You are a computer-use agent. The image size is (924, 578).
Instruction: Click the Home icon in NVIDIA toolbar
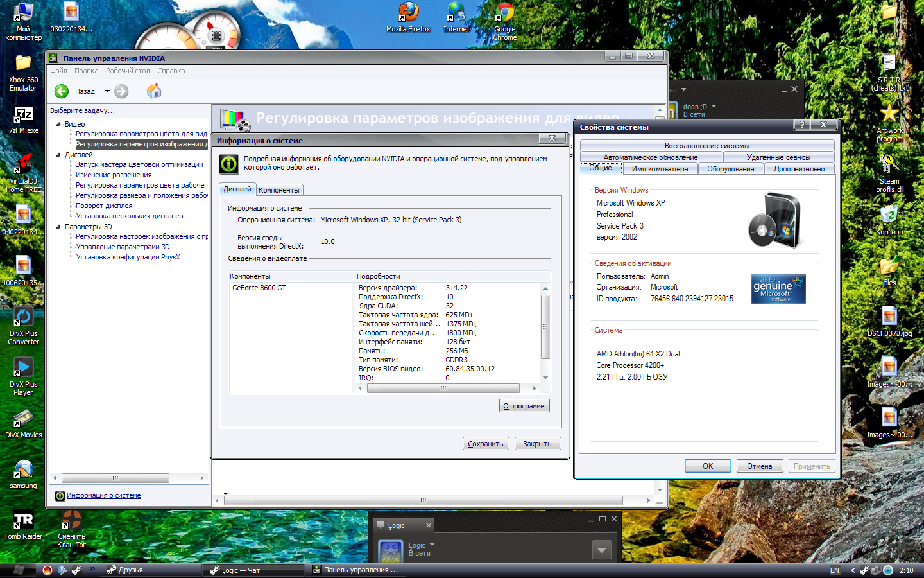click(x=154, y=91)
